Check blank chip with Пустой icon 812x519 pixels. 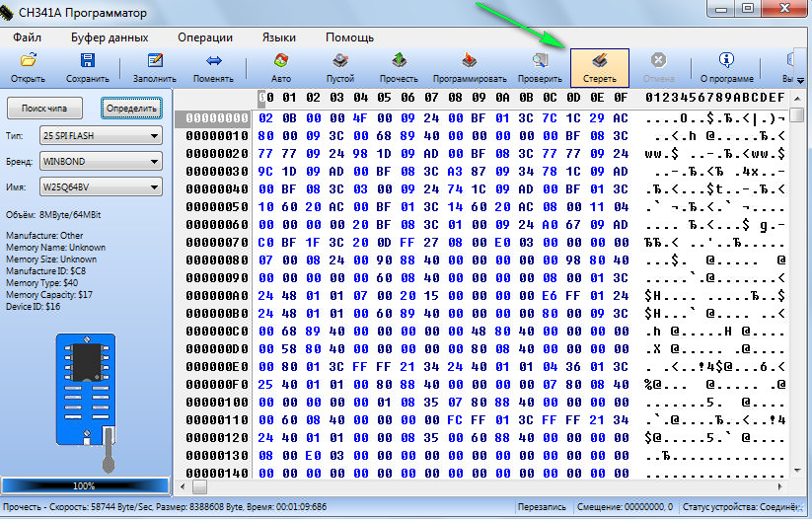coord(340,68)
